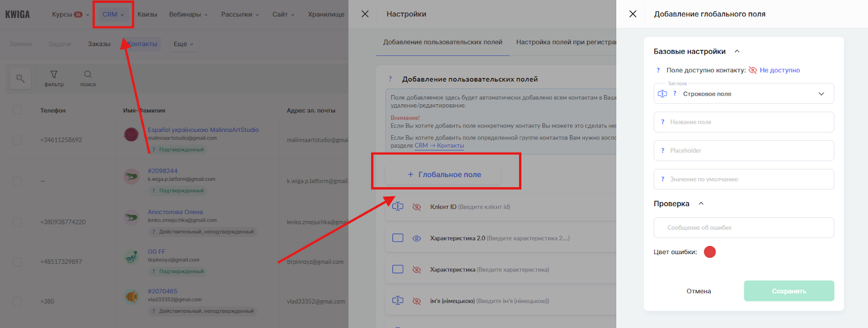Toggle hidden eye icon for Клієнт ID
This screenshot has height=328, width=868.
click(x=417, y=207)
